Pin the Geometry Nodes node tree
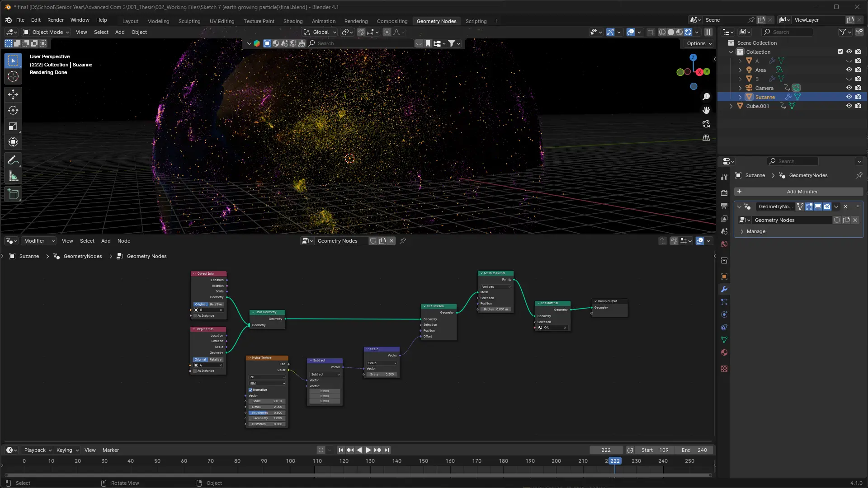Screen dimensions: 868x488 pyautogui.click(x=403, y=241)
